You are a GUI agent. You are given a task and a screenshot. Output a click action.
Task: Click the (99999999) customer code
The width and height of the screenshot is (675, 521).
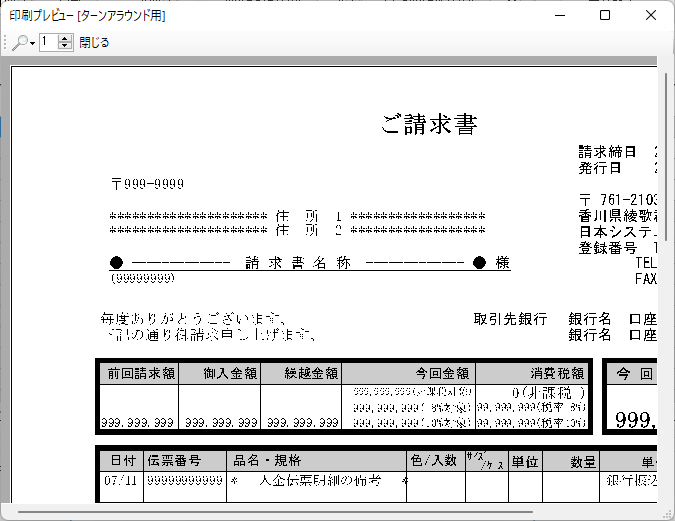pos(143,278)
